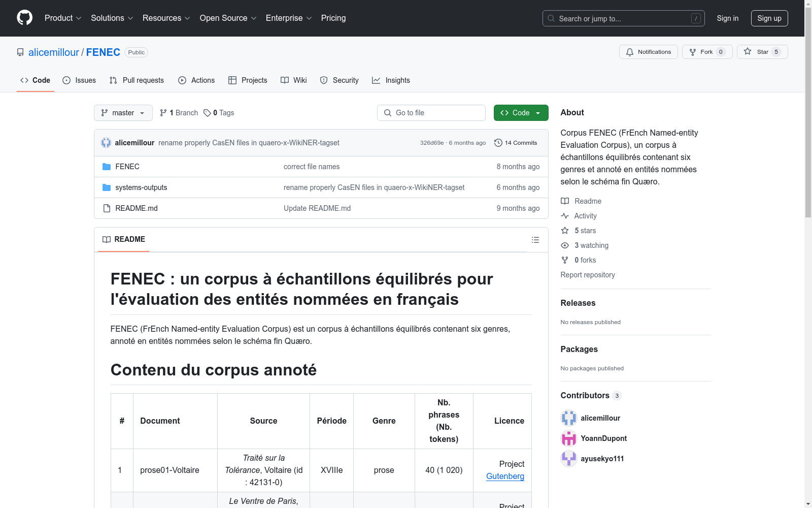
Task: Open the 'Update README.md' commit message
Action: (317, 208)
